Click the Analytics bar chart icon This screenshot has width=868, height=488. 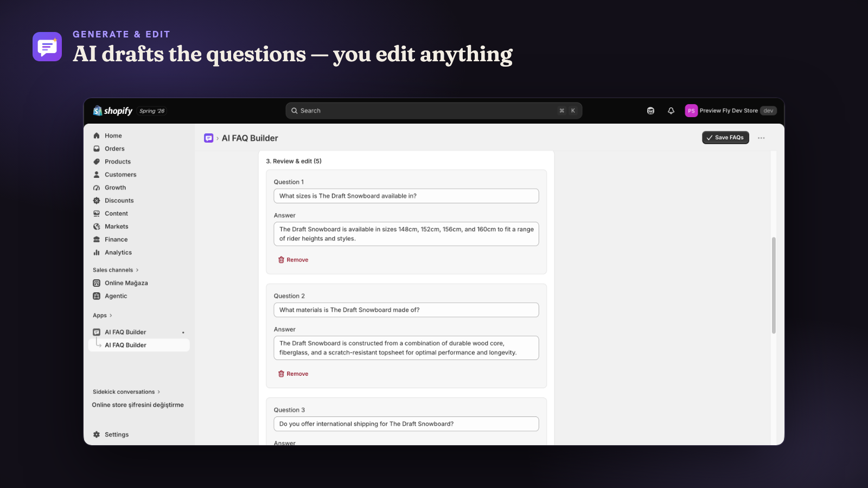tap(97, 253)
